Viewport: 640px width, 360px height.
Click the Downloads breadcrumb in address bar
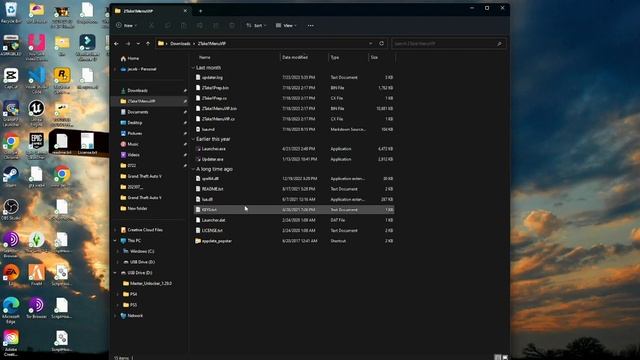click(x=180, y=43)
